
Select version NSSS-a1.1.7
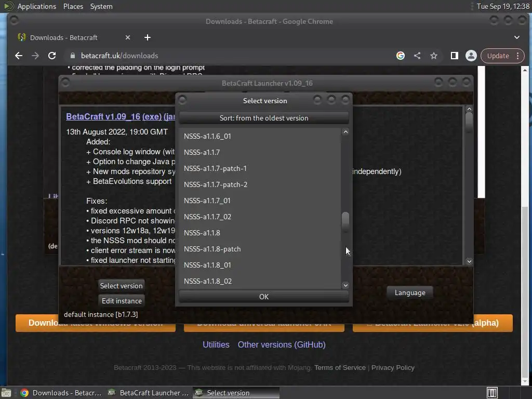coord(260,152)
